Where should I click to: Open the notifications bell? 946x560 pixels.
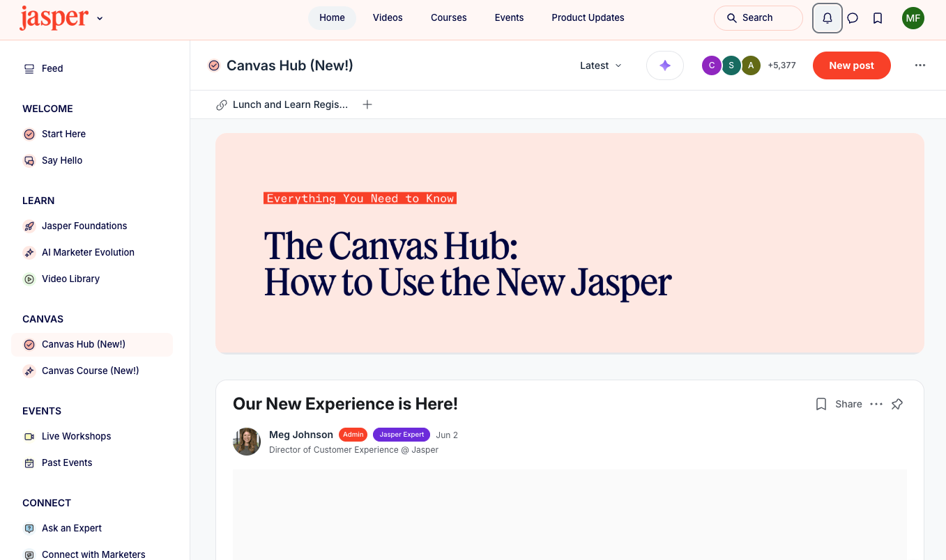tap(827, 18)
